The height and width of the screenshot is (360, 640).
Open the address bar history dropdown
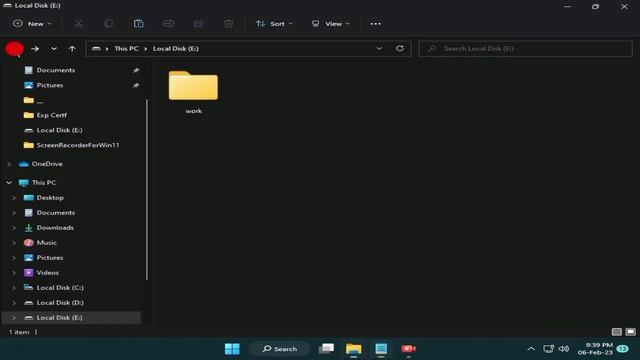(x=379, y=49)
